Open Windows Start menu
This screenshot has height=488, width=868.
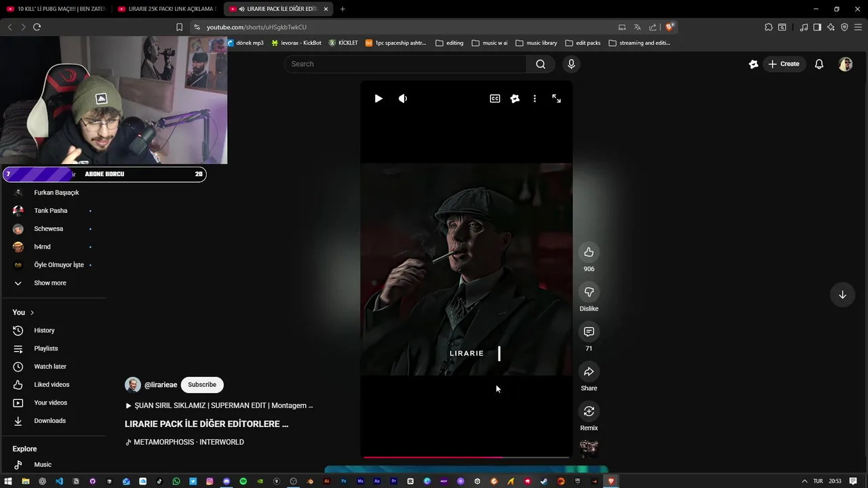(x=8, y=481)
